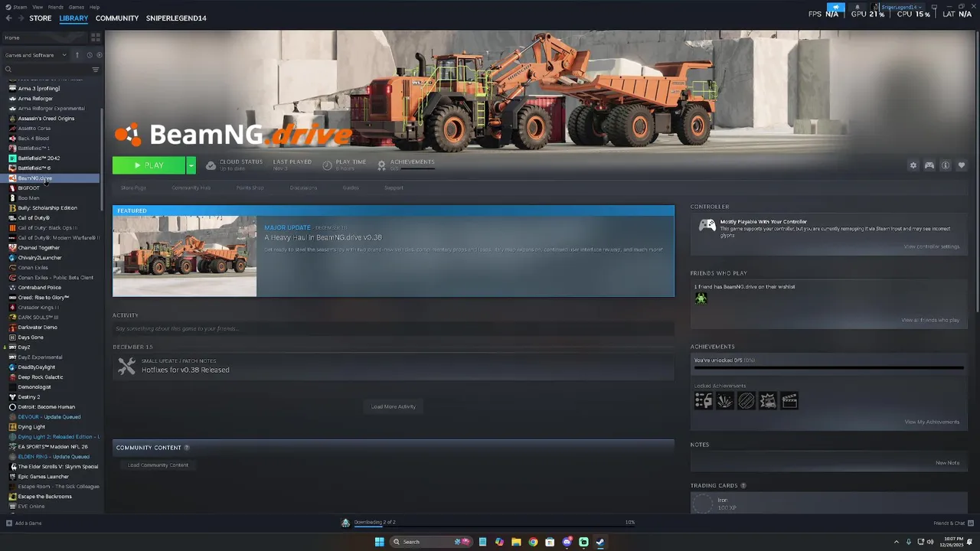Select Battlefield 2042 in the library list
The width and height of the screenshot is (980, 551).
click(x=38, y=158)
